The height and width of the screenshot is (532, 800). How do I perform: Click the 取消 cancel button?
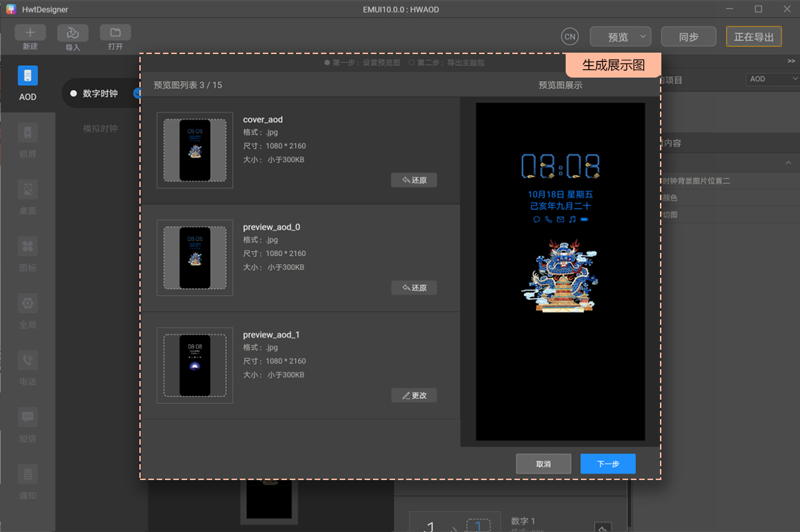click(544, 463)
